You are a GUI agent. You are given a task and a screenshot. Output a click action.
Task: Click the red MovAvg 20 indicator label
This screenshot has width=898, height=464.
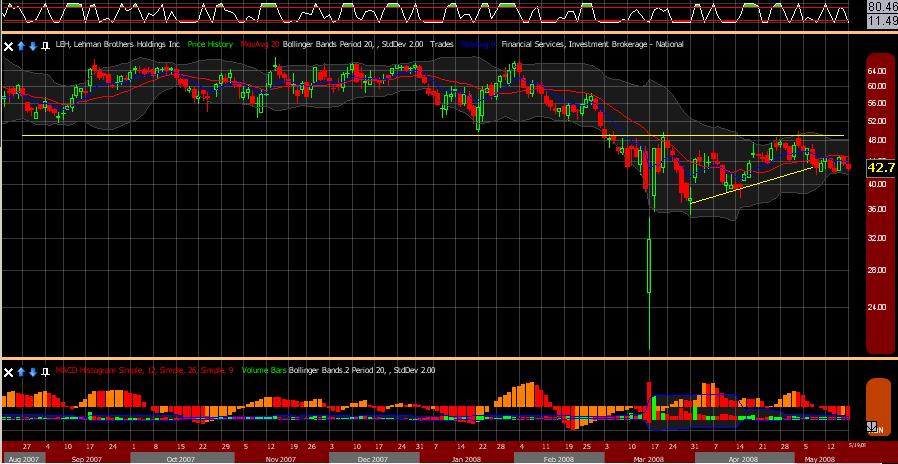click(x=260, y=44)
